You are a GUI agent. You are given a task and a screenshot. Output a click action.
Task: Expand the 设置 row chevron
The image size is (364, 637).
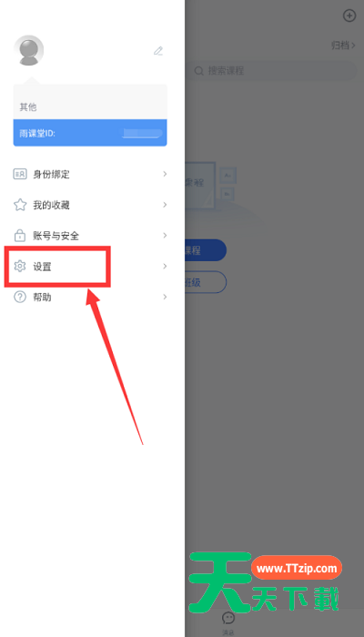[x=165, y=266]
